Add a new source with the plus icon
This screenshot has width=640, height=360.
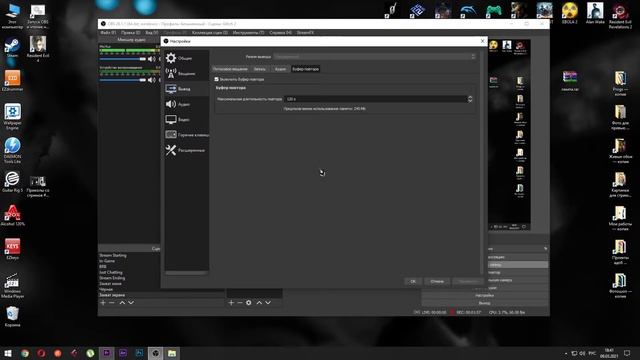231,302
